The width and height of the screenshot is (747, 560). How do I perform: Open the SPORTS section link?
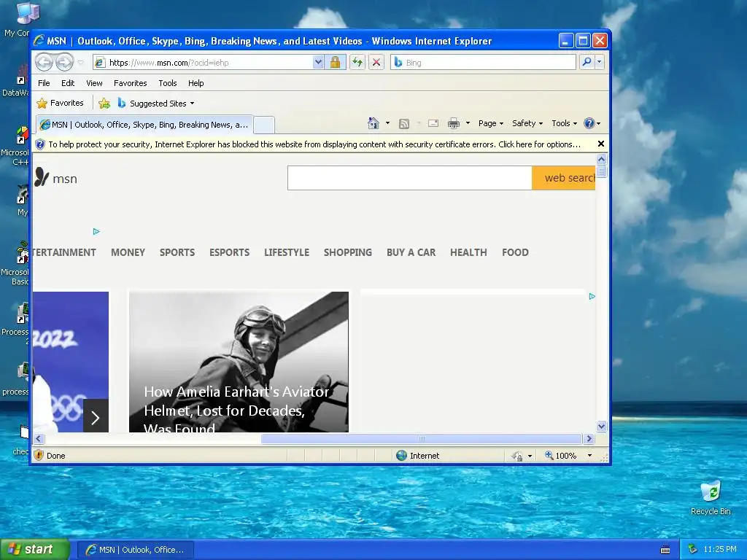pyautogui.click(x=177, y=252)
